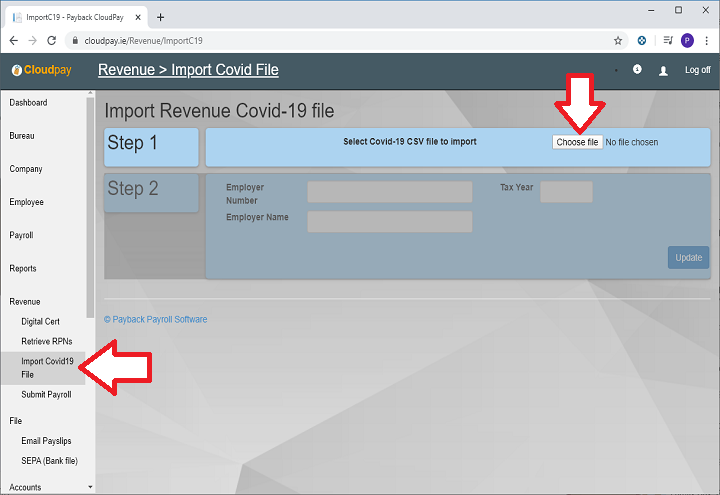This screenshot has height=495, width=720.
Task: Select Retrieve RPNs in the Revenue menu
Action: click(47, 341)
